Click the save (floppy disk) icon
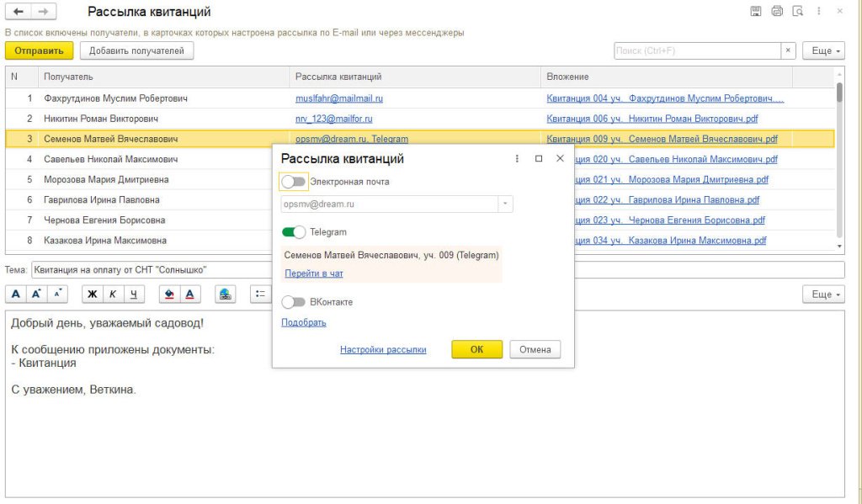 pos(755,12)
